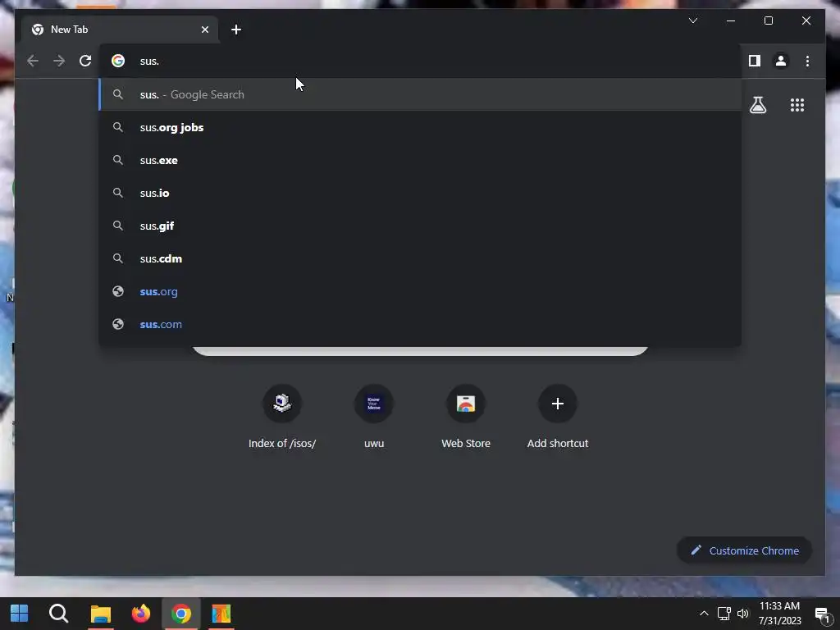840x630 pixels.
Task: Close the New Tab tab
Action: pyautogui.click(x=204, y=30)
